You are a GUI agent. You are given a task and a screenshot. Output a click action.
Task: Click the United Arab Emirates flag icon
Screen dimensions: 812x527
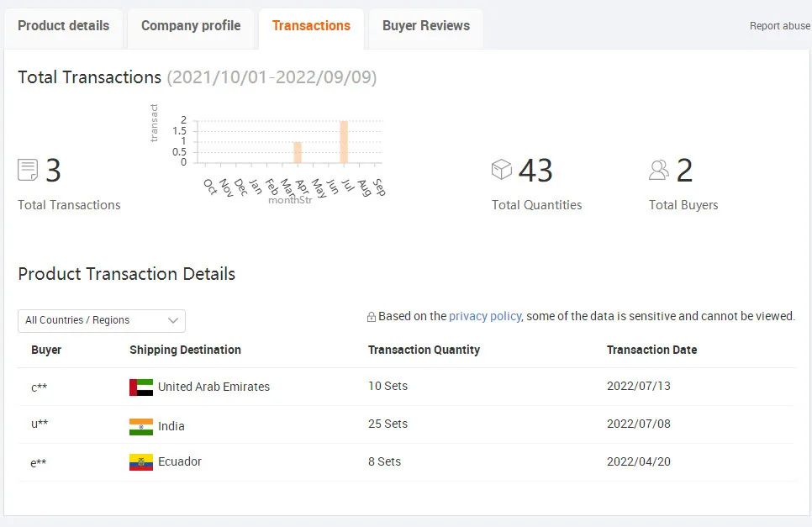point(141,387)
